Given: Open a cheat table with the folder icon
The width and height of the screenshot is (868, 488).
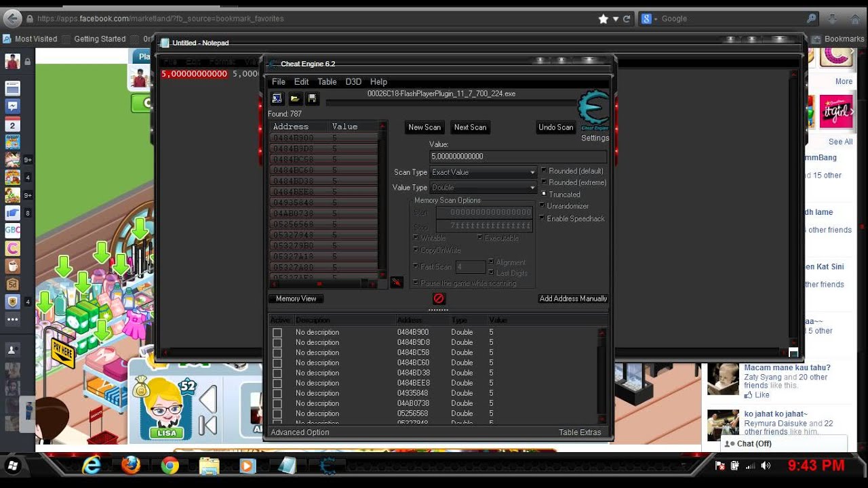Looking at the screenshot, I should [295, 99].
